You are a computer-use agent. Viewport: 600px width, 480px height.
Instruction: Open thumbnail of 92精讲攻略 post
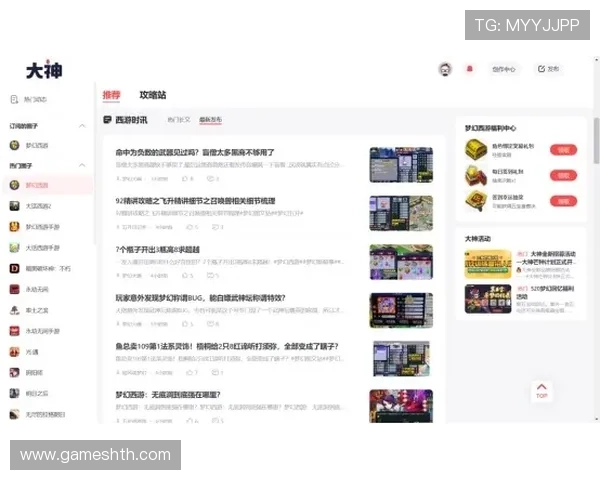pyautogui.click(x=401, y=213)
